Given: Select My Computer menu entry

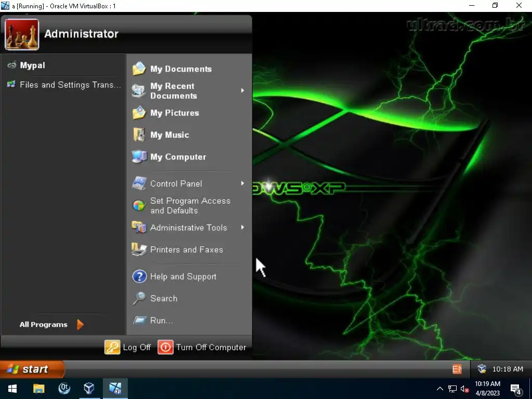Looking at the screenshot, I should [x=188, y=157].
